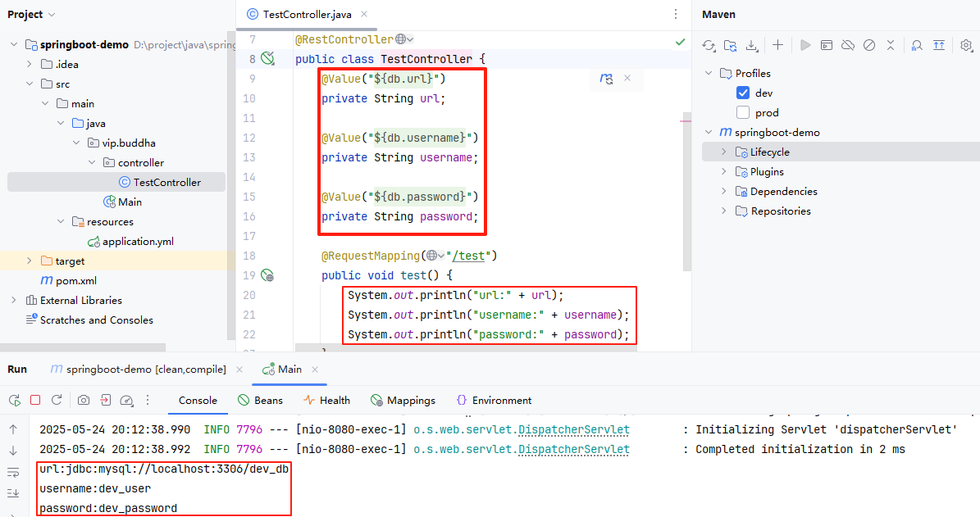Click the gray rerun arrow icon
Image resolution: width=980 pixels, height=517 pixels.
point(57,400)
